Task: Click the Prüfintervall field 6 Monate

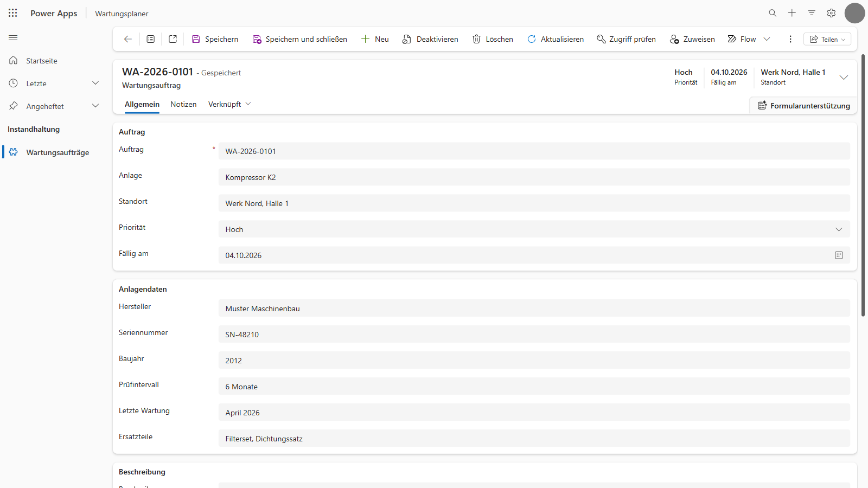Action: (534, 387)
